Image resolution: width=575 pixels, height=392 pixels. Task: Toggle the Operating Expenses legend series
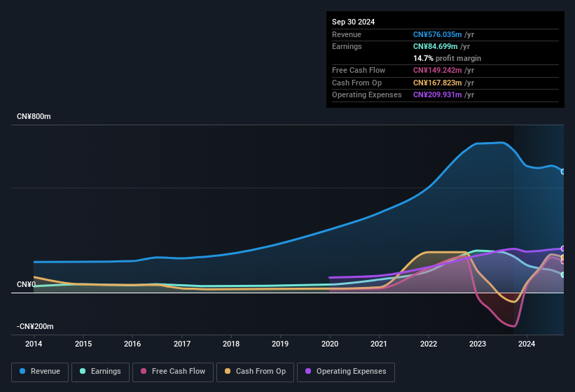point(345,372)
